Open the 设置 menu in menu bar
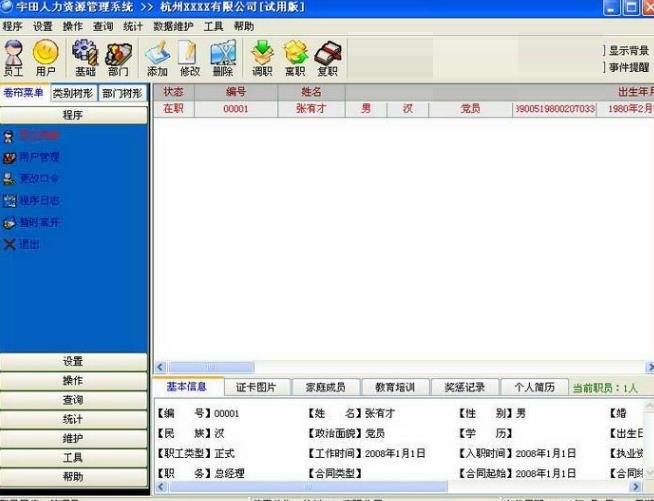Screen dimensions: 654x501 [43, 26]
